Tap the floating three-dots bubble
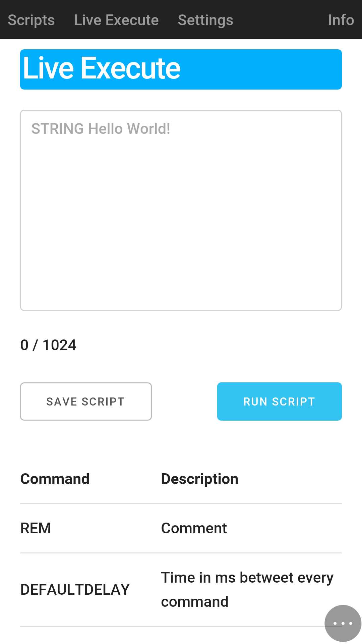Image resolution: width=362 pixels, height=644 pixels. 343,623
